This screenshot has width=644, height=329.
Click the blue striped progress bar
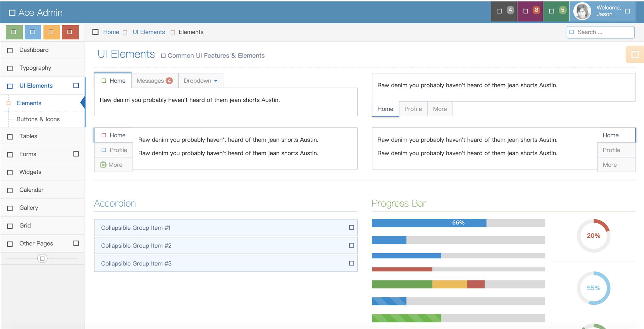tap(458, 301)
